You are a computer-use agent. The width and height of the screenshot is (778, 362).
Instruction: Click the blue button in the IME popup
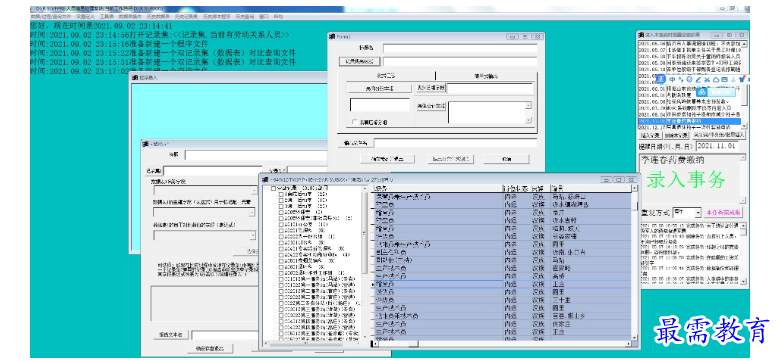pyautogui.click(x=721, y=92)
